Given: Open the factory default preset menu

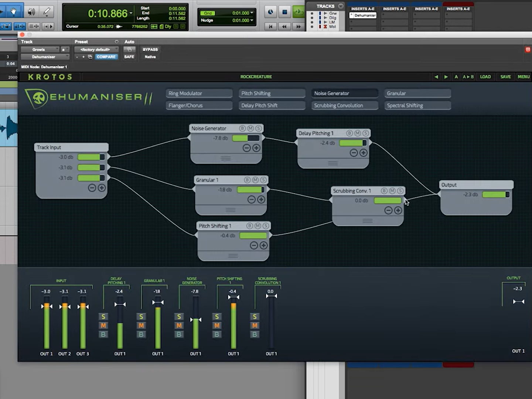Looking at the screenshot, I should pos(96,50).
